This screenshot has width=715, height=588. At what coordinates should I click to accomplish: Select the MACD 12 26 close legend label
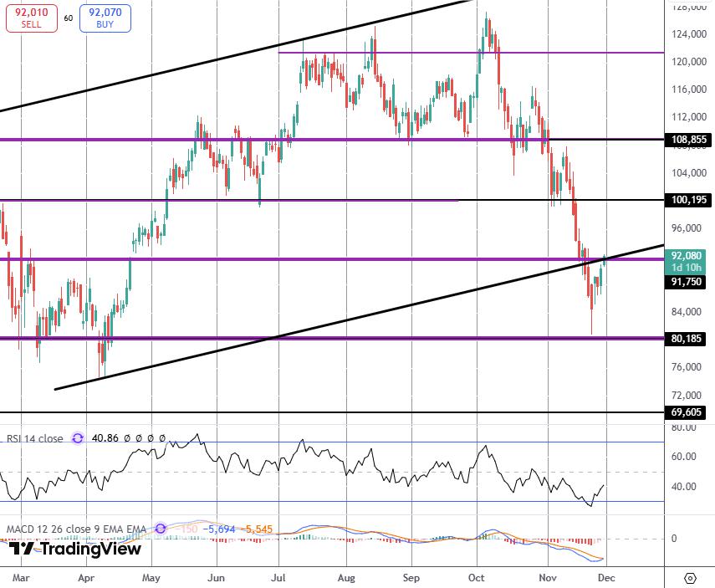tap(76, 529)
